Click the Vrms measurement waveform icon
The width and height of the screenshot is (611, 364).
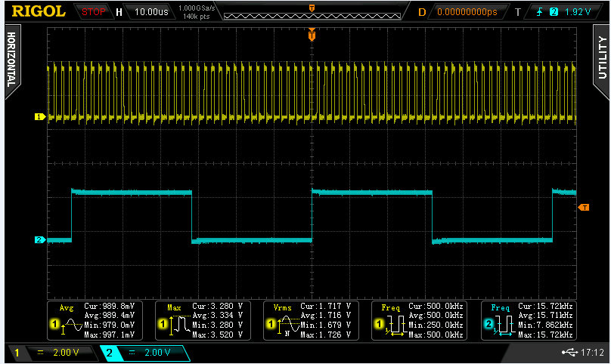pos(289,325)
